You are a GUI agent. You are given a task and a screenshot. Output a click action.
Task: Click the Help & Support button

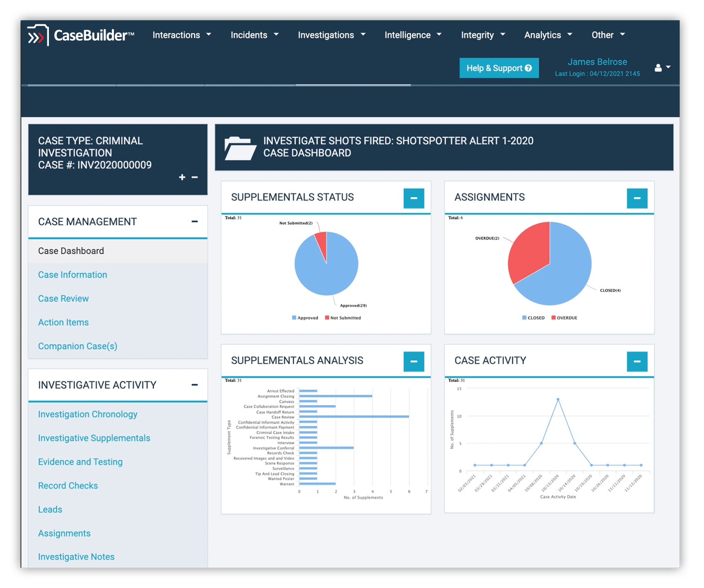(x=499, y=68)
